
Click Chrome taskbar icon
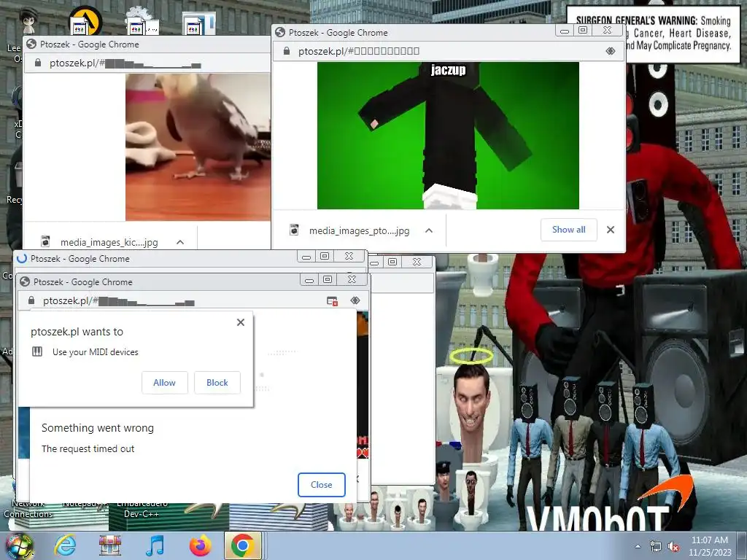pos(242,545)
